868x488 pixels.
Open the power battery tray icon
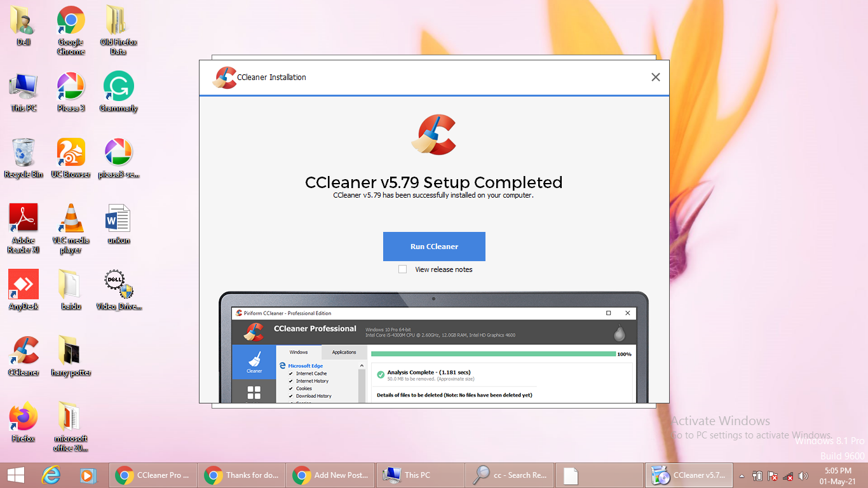tap(757, 475)
